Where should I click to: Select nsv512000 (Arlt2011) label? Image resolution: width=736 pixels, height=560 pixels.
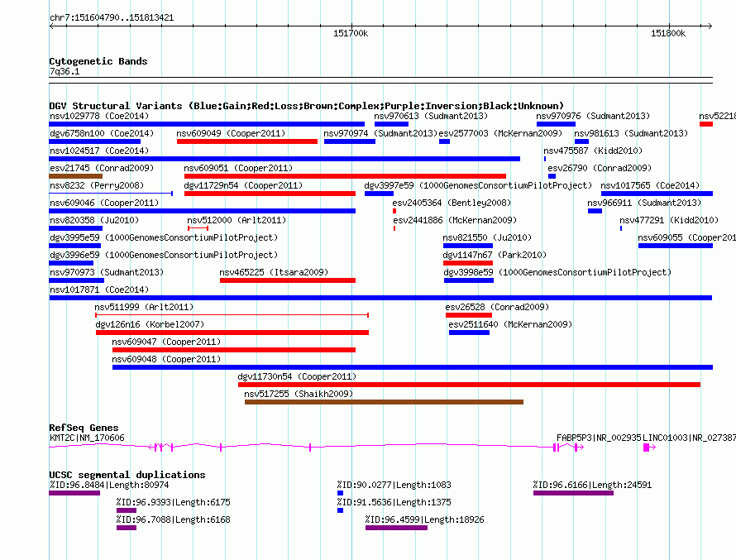tap(237, 220)
